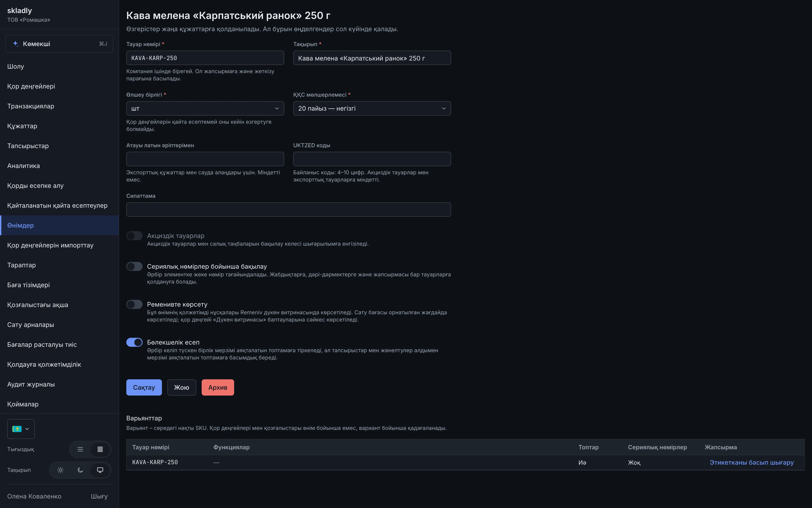Go to Аудит журналы
This screenshot has width=812, height=508.
point(59,384)
